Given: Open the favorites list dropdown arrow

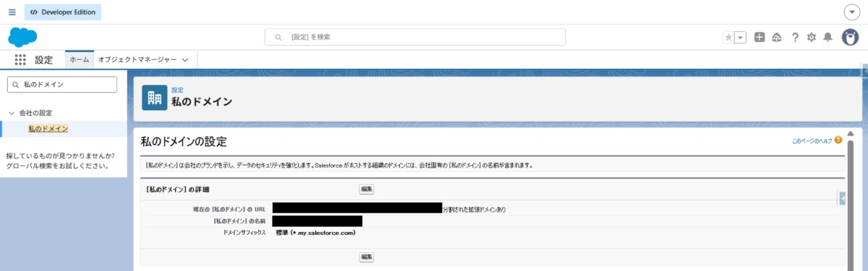Looking at the screenshot, I should tap(740, 38).
